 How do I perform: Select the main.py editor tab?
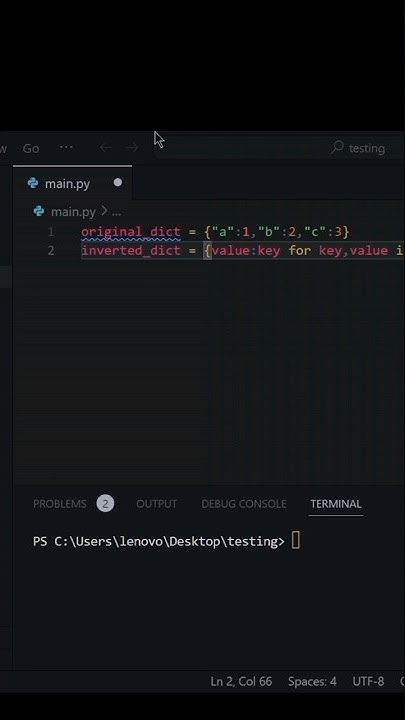[73, 183]
